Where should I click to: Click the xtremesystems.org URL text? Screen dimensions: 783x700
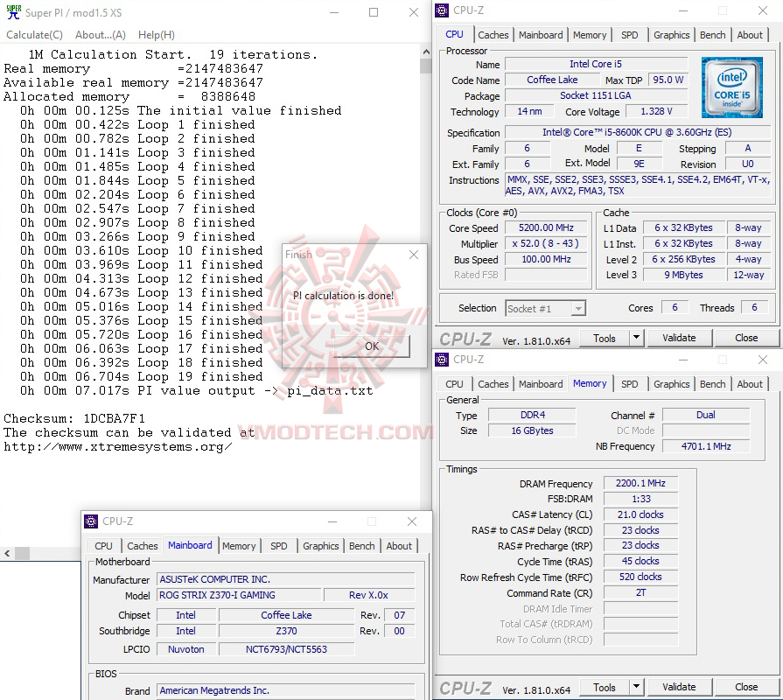click(118, 446)
